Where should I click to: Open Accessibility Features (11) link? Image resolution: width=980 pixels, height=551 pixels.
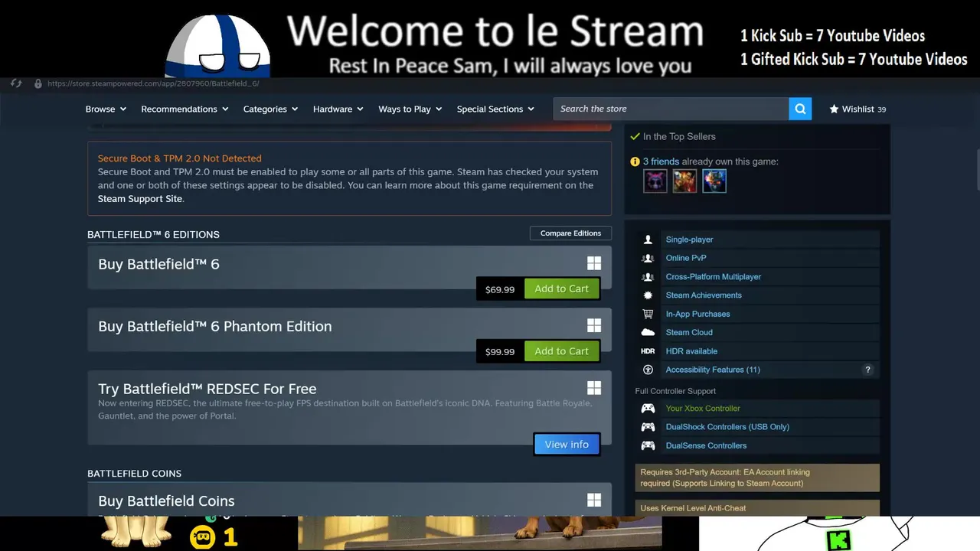pos(713,370)
